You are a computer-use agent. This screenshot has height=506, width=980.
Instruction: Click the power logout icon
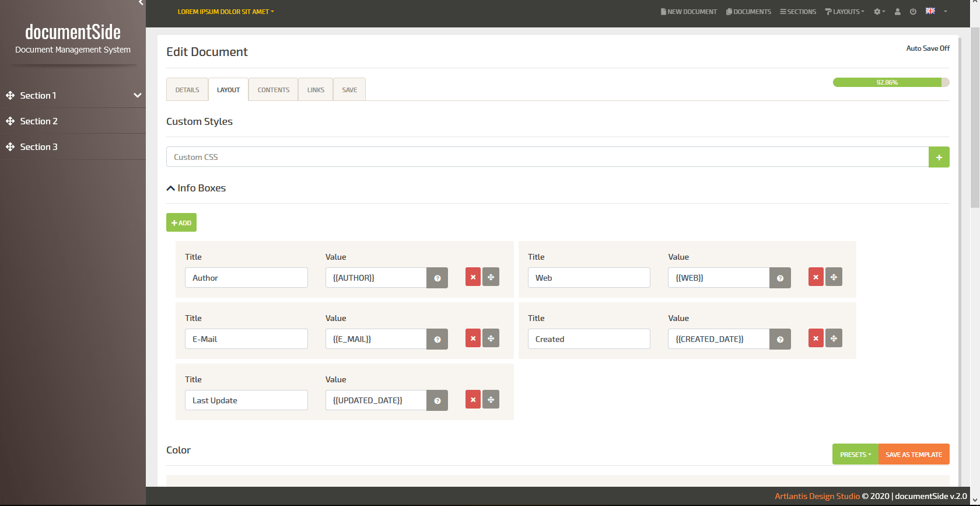tap(913, 12)
